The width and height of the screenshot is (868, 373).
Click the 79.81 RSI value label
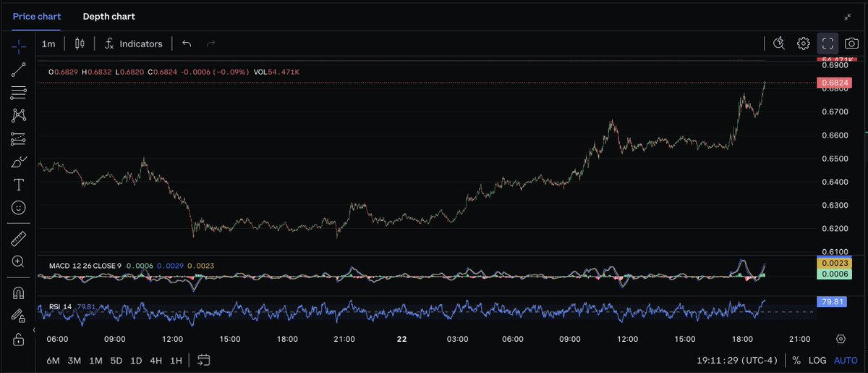tap(831, 301)
